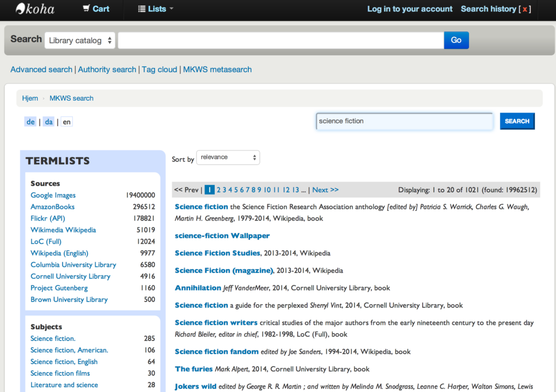The image size is (556, 392).
Task: Select subject 'Science fiction films'
Action: click(60, 373)
